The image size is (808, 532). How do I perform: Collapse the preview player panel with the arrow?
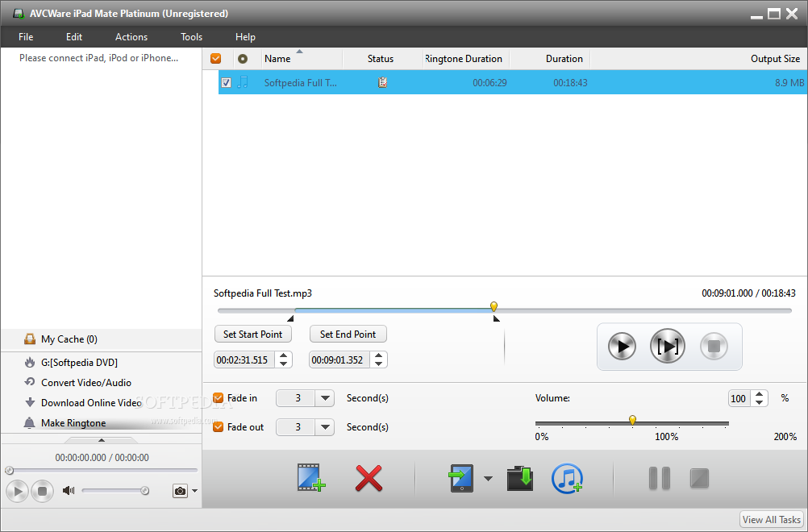click(x=102, y=440)
